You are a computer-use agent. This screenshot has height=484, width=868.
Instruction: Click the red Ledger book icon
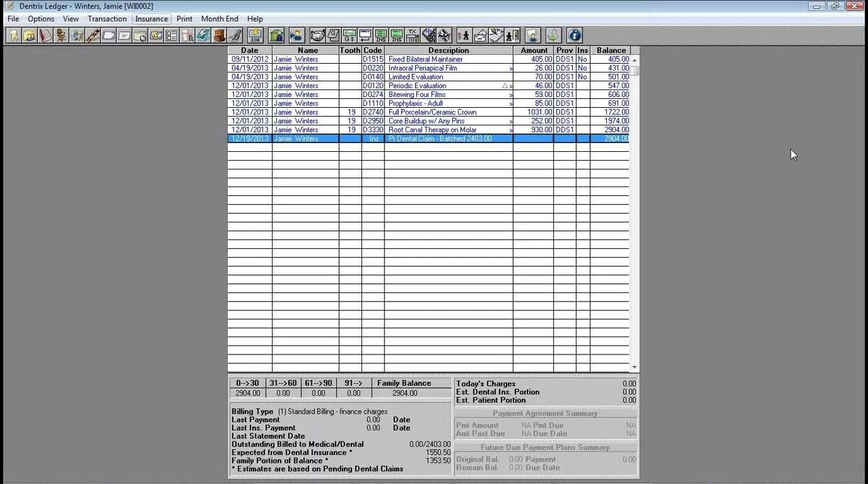click(x=45, y=35)
